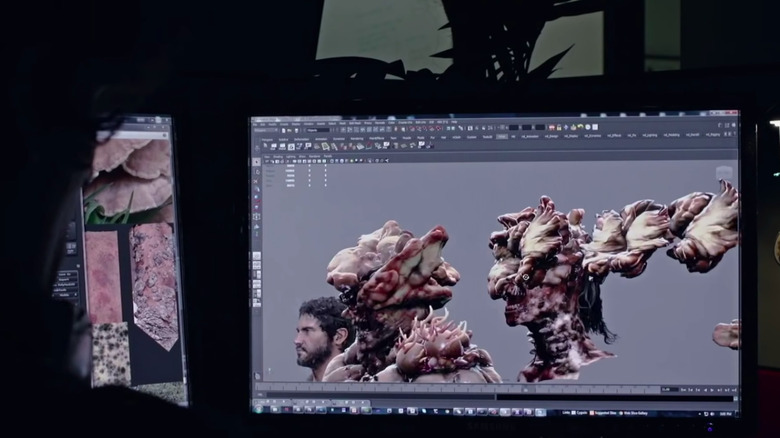The height and width of the screenshot is (438, 780).
Task: Open the File menu
Action: (256, 124)
